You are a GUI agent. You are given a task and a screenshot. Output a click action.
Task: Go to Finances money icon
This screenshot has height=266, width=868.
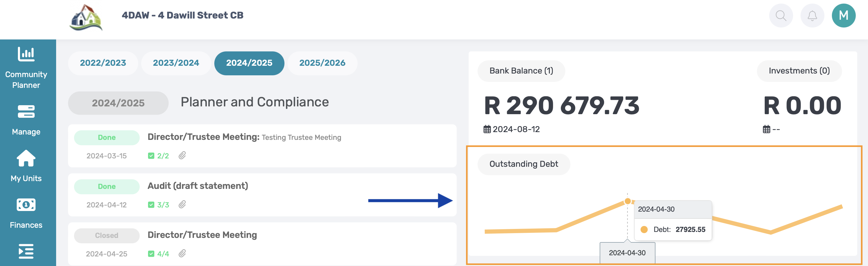(26, 205)
